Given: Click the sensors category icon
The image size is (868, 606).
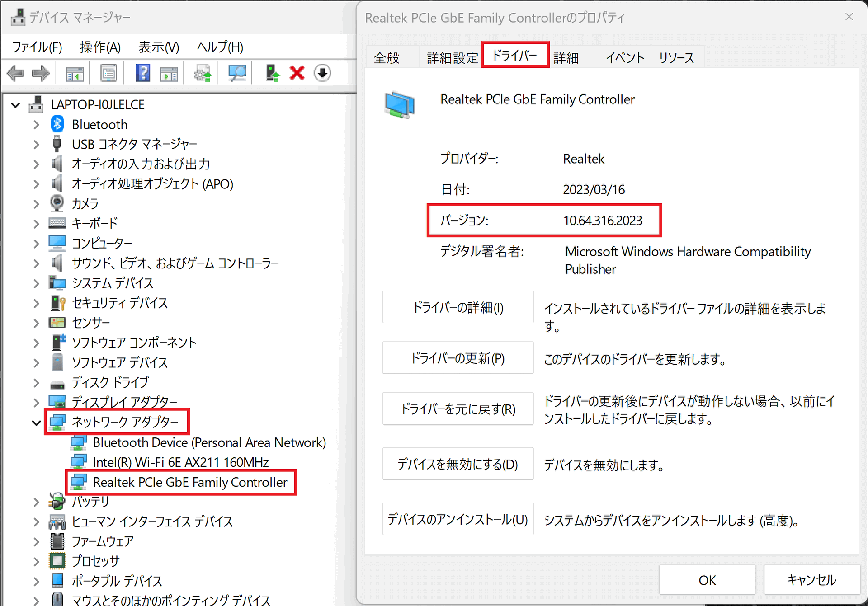Looking at the screenshot, I should [57, 323].
